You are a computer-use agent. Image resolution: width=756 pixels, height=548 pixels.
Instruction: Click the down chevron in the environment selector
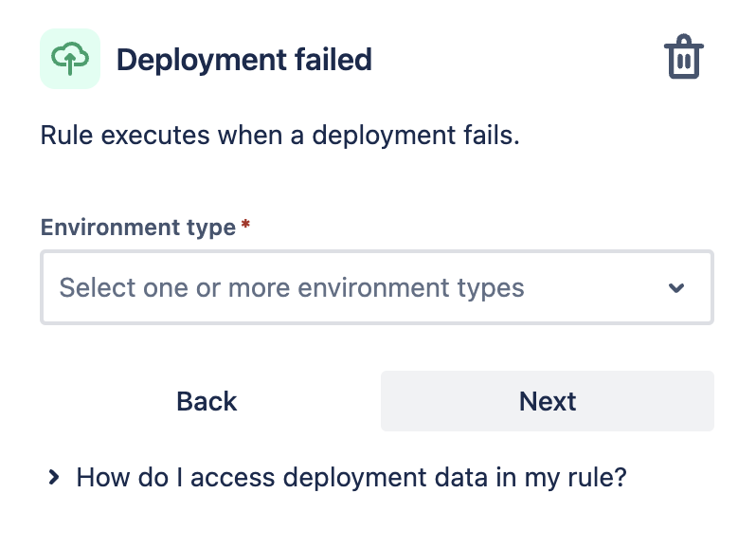pyautogui.click(x=676, y=288)
